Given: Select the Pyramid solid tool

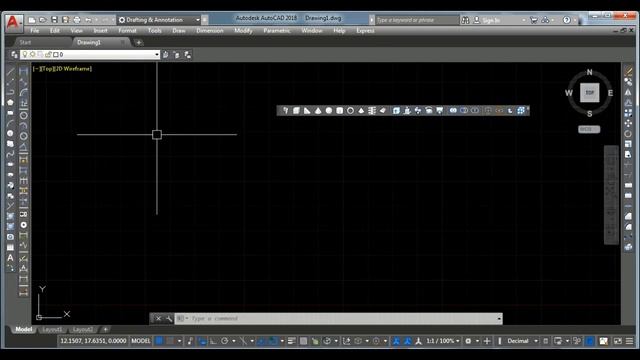Looking at the screenshot, I should click(x=361, y=111).
